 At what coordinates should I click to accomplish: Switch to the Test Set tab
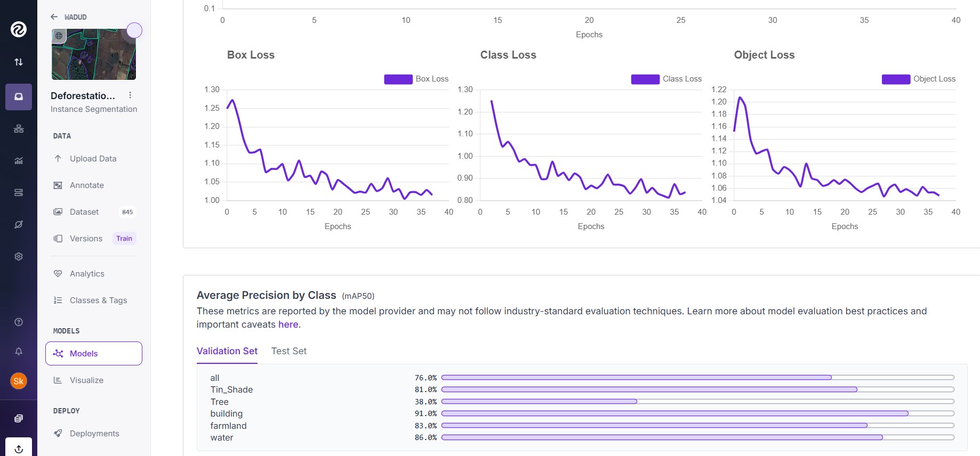(288, 351)
